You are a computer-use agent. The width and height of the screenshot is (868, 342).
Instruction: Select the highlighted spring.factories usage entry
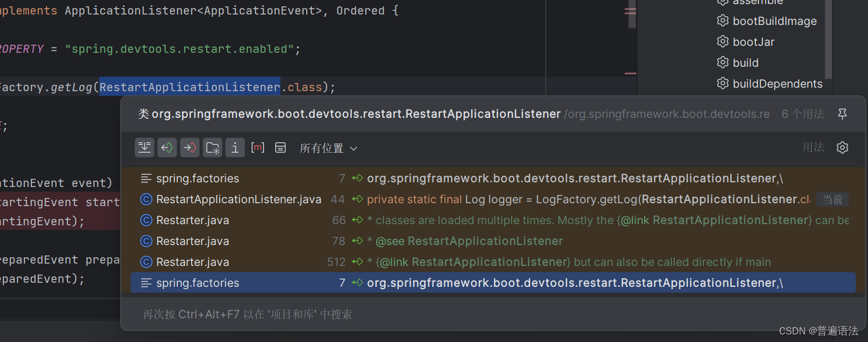406,283
